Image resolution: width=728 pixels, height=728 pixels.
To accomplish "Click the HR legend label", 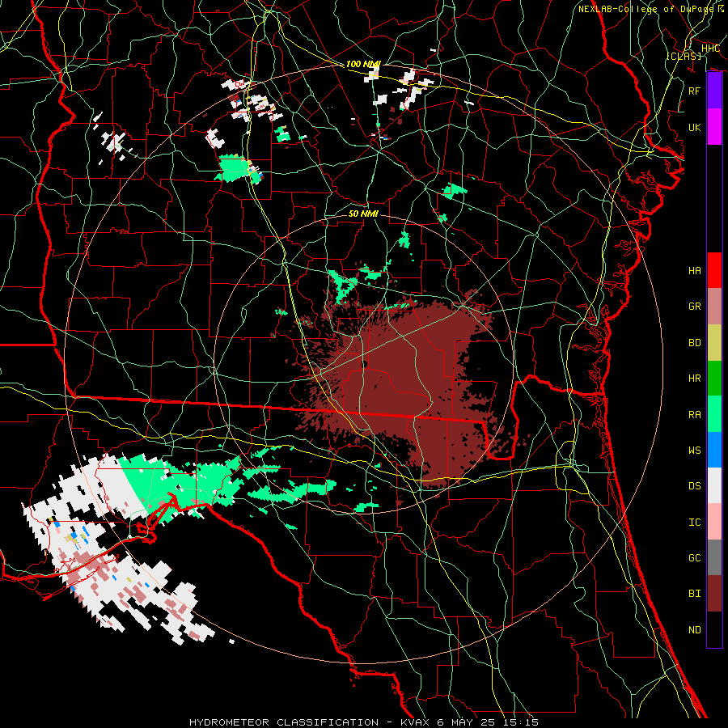I will pyautogui.click(x=694, y=379).
